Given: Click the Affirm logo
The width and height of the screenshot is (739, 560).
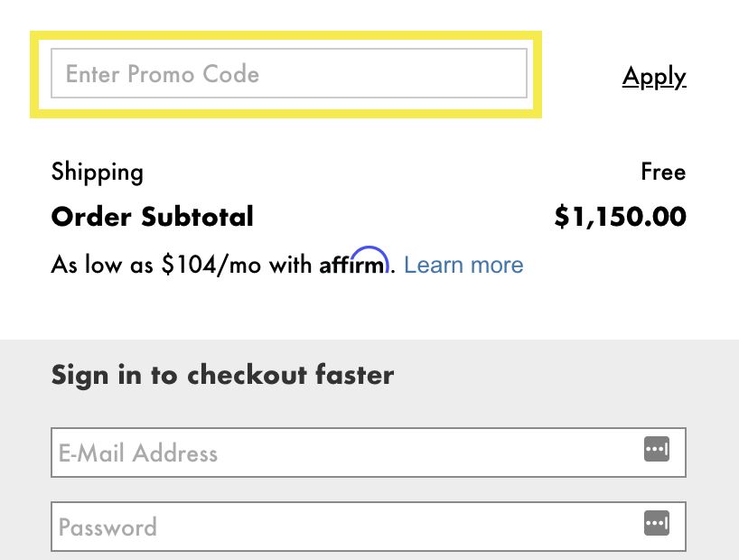Looking at the screenshot, I should tap(354, 263).
